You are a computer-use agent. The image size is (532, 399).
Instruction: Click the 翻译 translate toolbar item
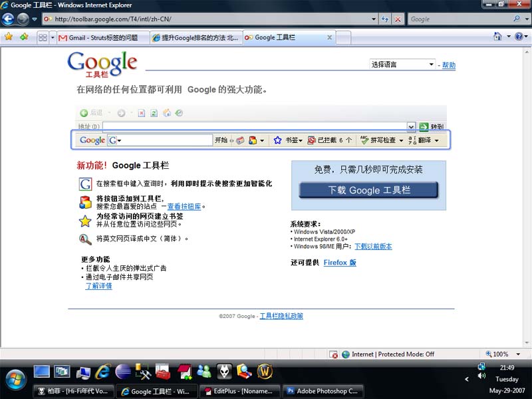[423, 140]
